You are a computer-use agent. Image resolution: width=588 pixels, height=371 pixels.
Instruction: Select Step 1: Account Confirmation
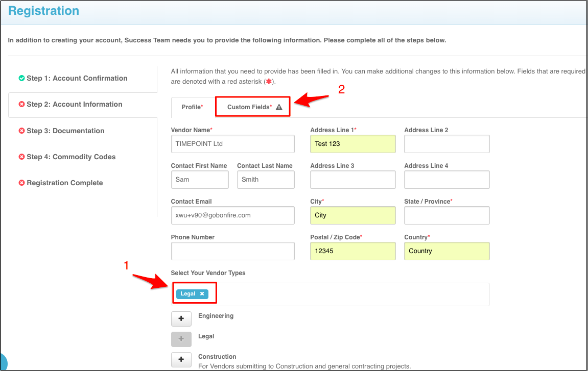[x=77, y=79]
